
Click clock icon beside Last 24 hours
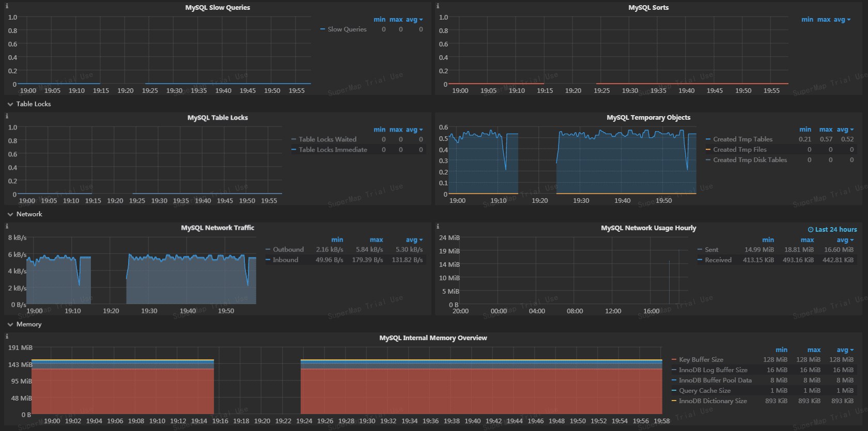click(811, 230)
